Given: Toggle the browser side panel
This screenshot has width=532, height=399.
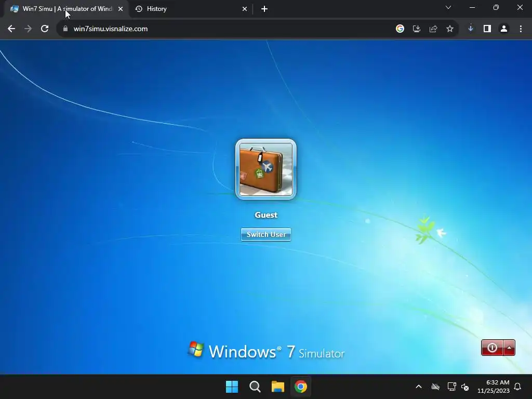Looking at the screenshot, I should (x=487, y=29).
